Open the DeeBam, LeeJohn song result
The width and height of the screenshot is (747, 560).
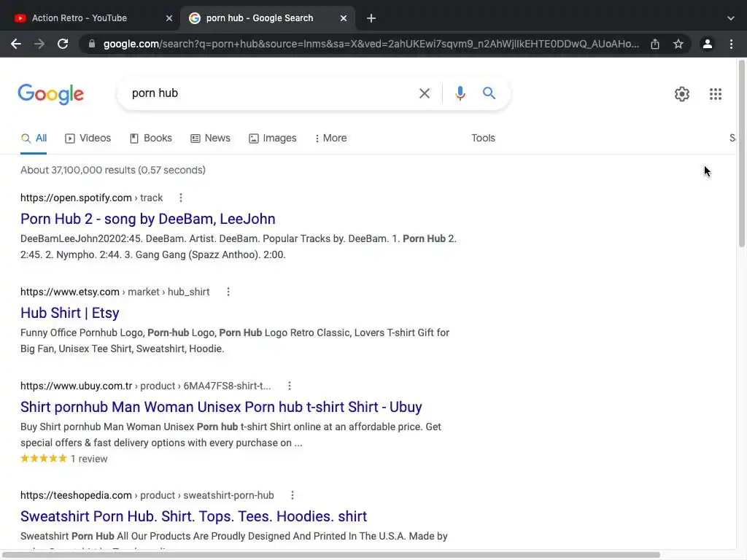click(147, 219)
